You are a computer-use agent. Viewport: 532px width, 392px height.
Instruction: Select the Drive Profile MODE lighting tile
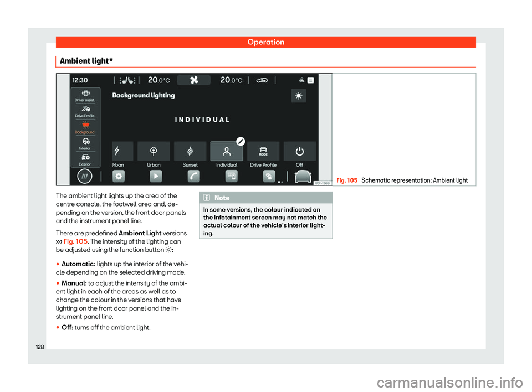(x=263, y=152)
